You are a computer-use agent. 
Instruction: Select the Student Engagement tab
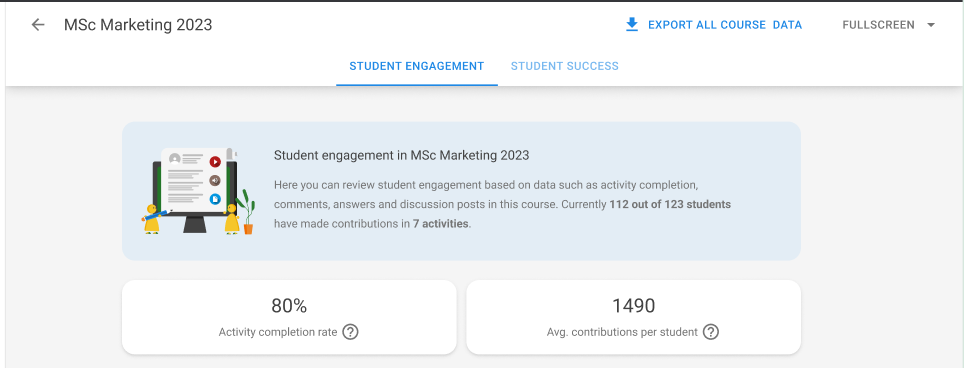click(417, 66)
